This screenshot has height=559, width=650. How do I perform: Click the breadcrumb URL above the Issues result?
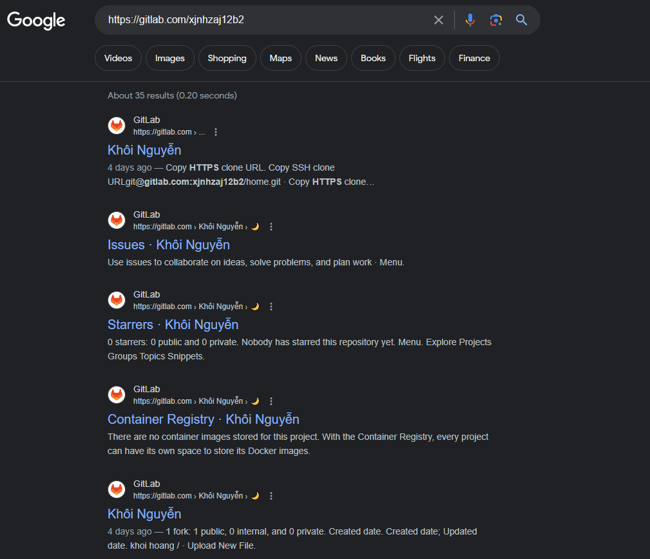pos(196,226)
